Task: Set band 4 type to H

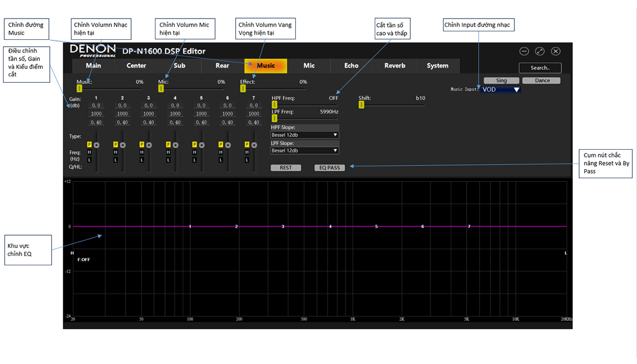Action: [168, 152]
